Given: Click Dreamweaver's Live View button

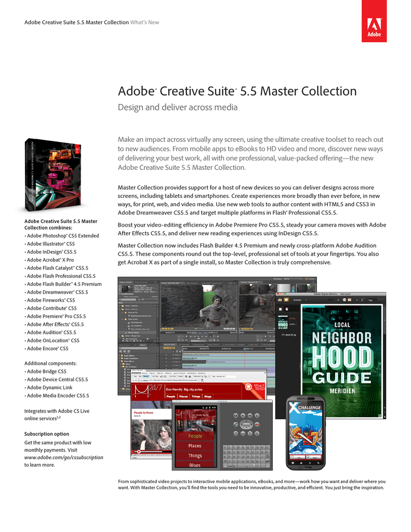Looking at the screenshot, I should [173, 376].
